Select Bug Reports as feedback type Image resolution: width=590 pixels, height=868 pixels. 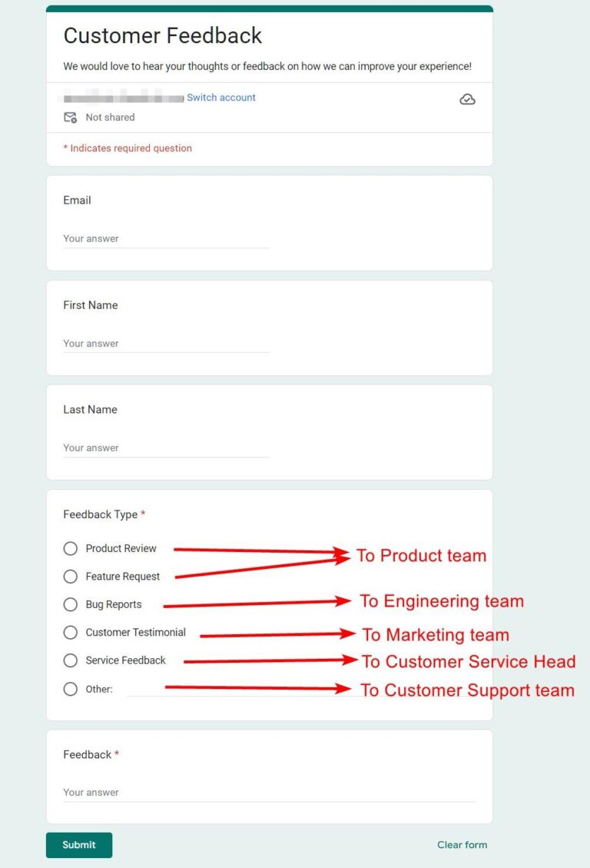click(x=70, y=604)
